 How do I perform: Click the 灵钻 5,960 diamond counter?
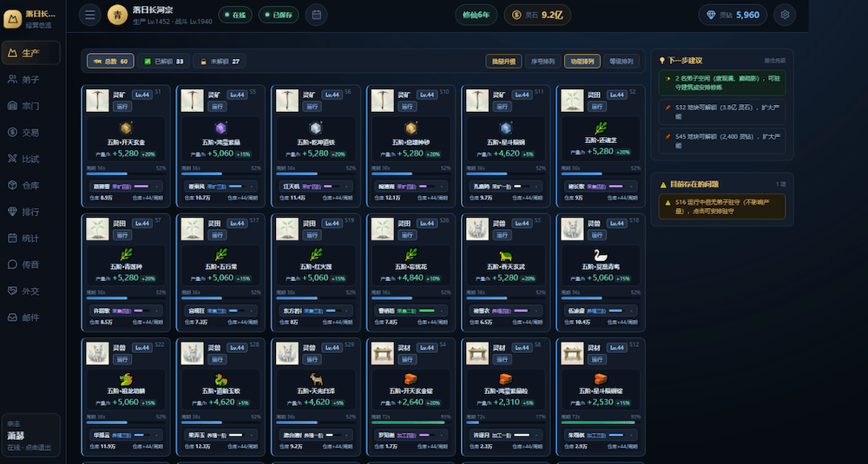[733, 15]
